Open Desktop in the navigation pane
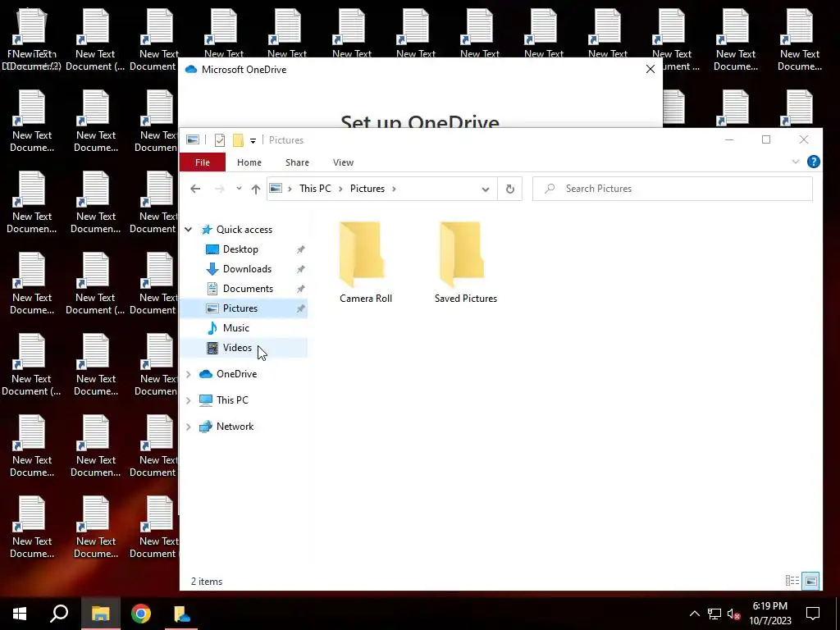840x630 pixels. point(240,249)
